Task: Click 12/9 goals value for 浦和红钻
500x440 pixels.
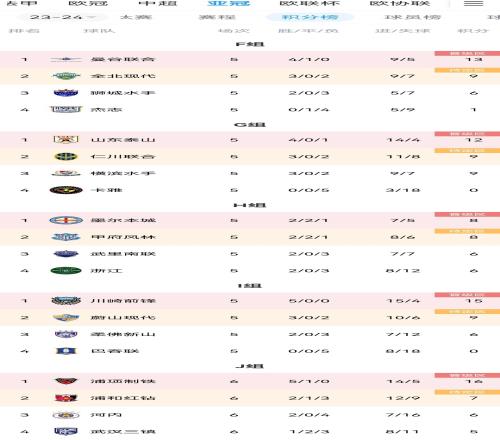Action: coord(403,398)
